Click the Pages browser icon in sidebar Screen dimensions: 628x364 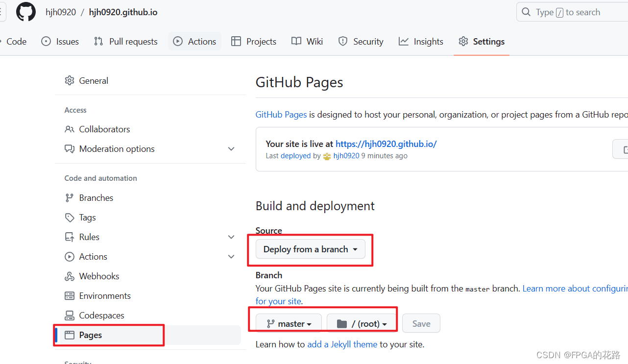tap(70, 335)
